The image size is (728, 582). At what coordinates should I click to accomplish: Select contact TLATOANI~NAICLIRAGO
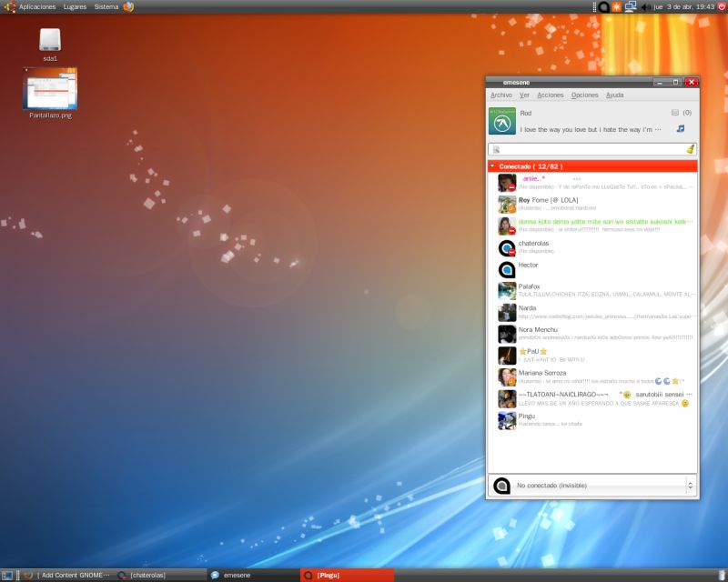coord(592,398)
